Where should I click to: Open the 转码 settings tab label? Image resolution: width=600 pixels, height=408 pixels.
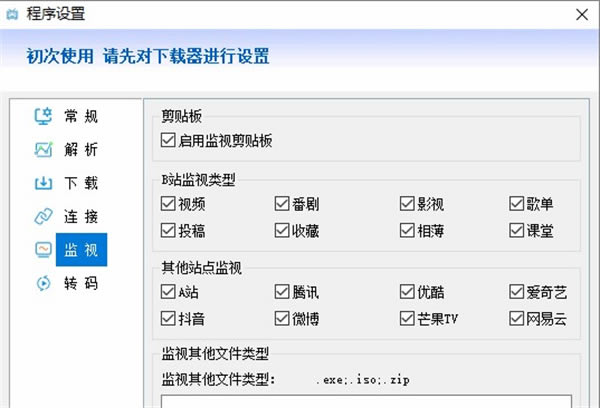[81, 282]
